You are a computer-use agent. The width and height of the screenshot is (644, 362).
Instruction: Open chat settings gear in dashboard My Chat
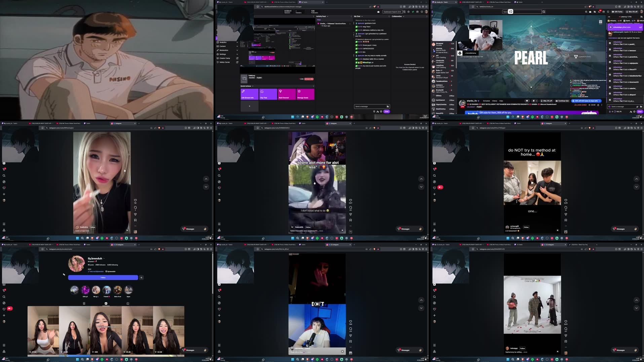coord(381,111)
